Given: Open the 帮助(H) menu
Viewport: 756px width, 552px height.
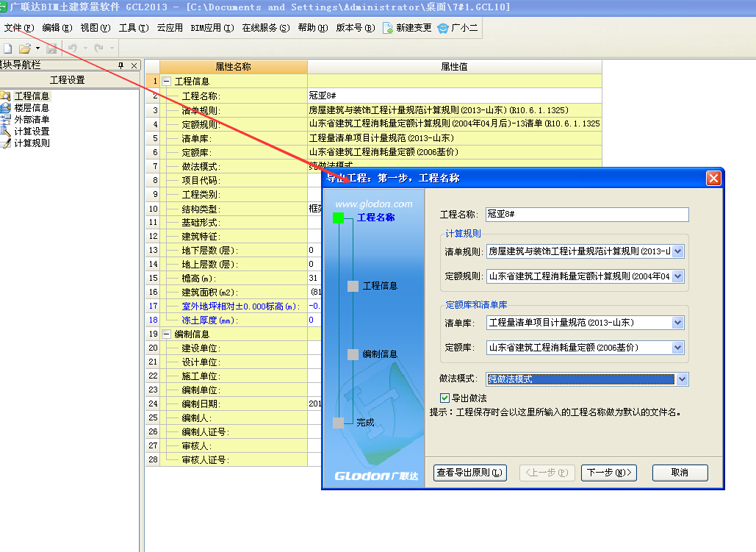Looking at the screenshot, I should pyautogui.click(x=312, y=27).
